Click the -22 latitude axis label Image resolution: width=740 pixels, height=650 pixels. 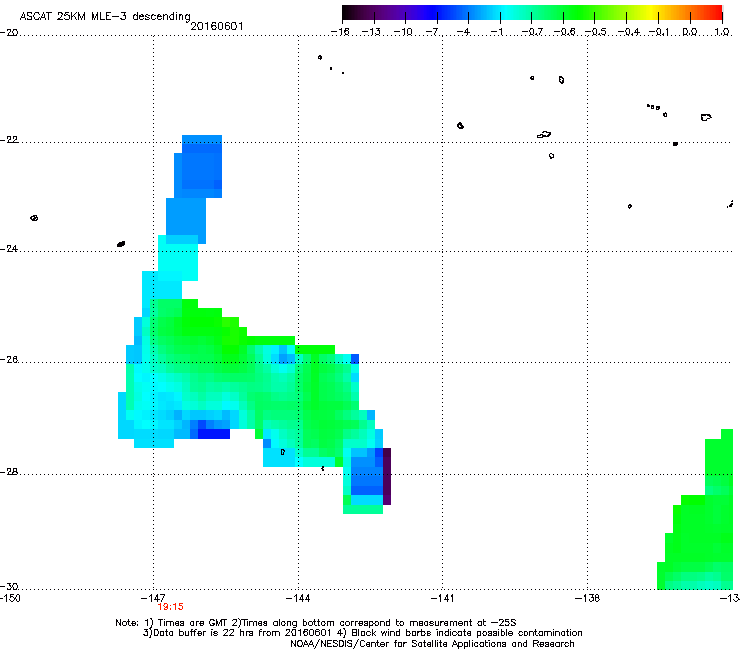(x=9, y=140)
